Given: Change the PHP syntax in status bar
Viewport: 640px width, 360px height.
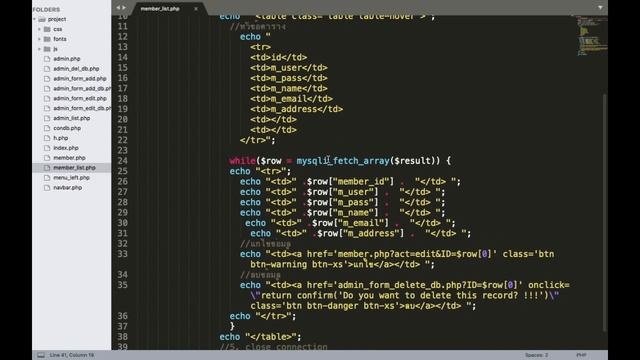Looking at the screenshot, I should point(581,355).
